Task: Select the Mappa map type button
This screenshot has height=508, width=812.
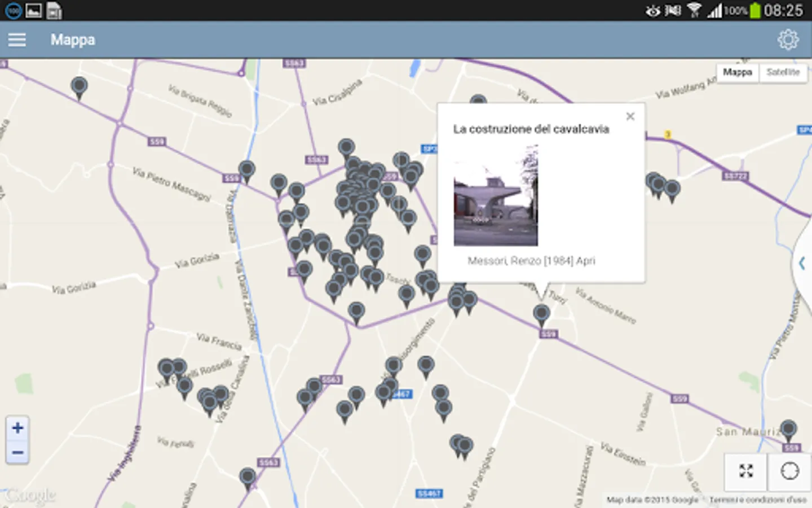Action: (x=738, y=72)
